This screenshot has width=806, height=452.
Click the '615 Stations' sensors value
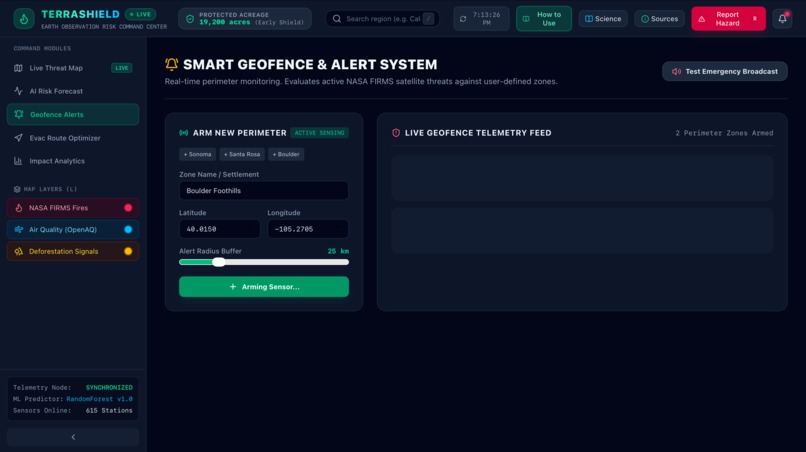[109, 411]
